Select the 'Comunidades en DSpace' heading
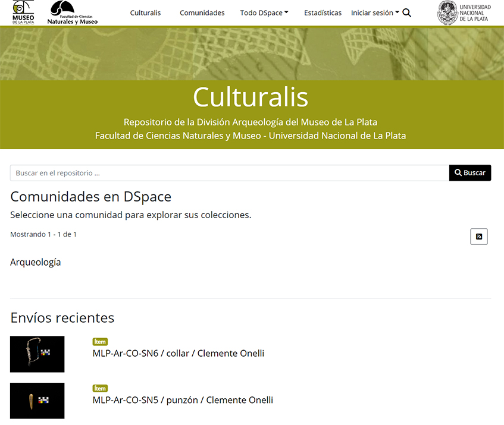 click(91, 197)
